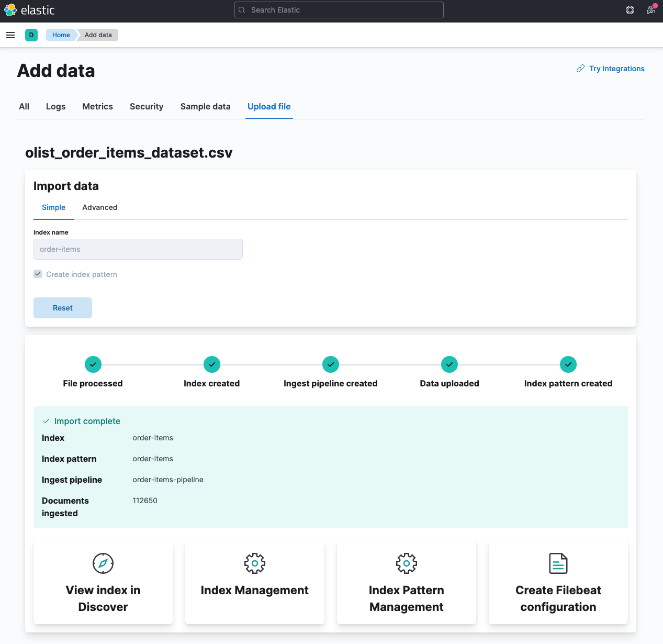Screen dimensions: 663x644
Task: Click the Search Elastic field
Action: coord(339,10)
